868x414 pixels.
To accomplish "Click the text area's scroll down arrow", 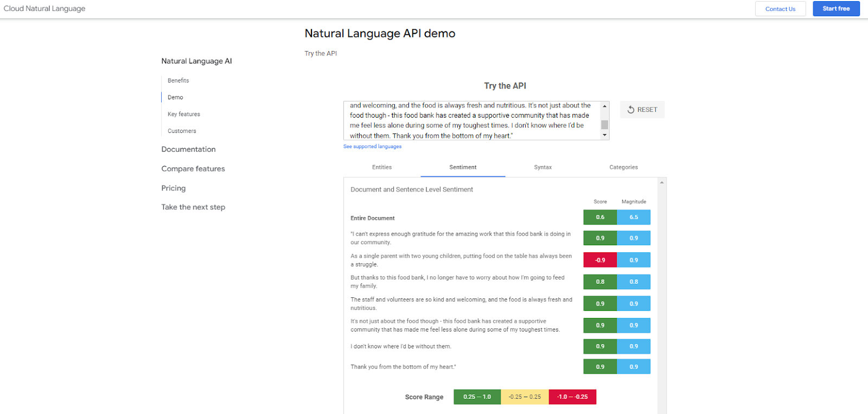I will [604, 135].
